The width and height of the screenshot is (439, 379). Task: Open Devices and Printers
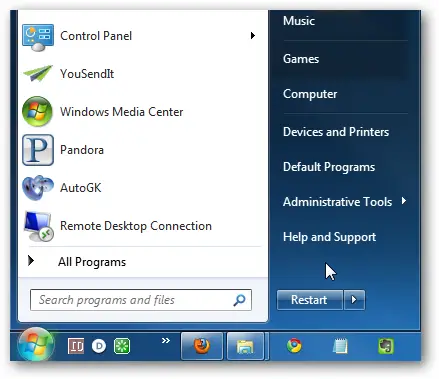click(x=336, y=132)
